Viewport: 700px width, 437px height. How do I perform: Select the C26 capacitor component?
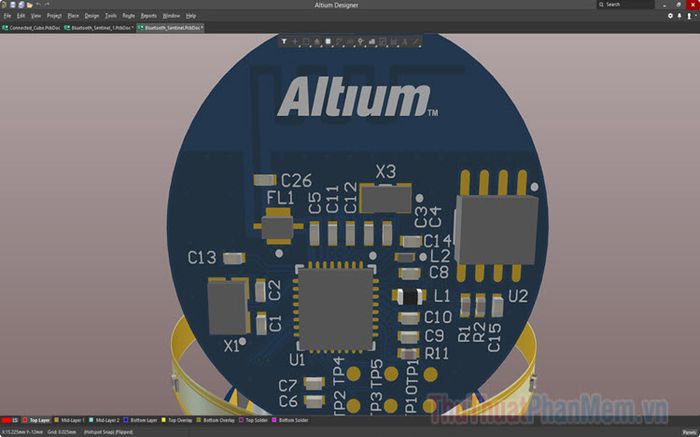[265, 180]
